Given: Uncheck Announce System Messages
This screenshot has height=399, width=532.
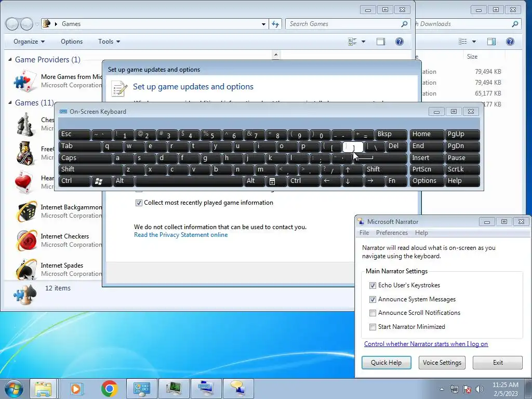Looking at the screenshot, I should click(x=373, y=299).
